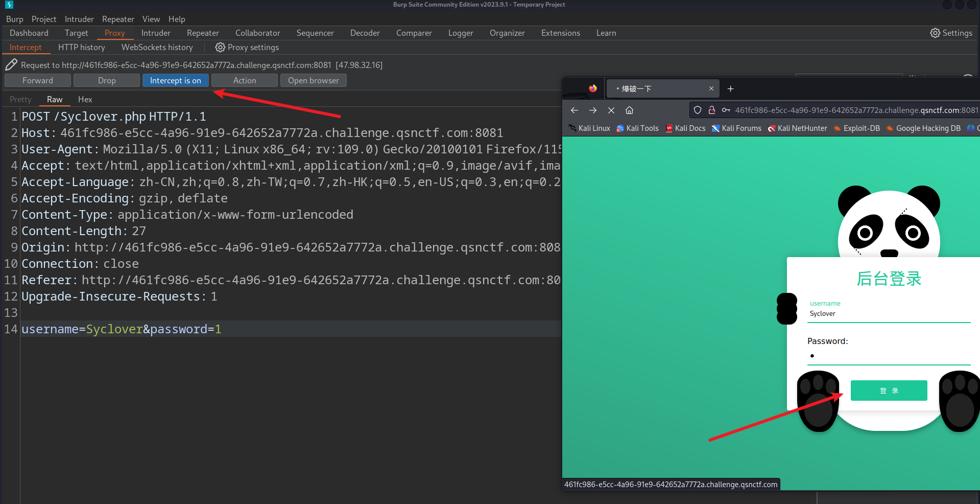Open the Organizer tab

pyautogui.click(x=507, y=33)
